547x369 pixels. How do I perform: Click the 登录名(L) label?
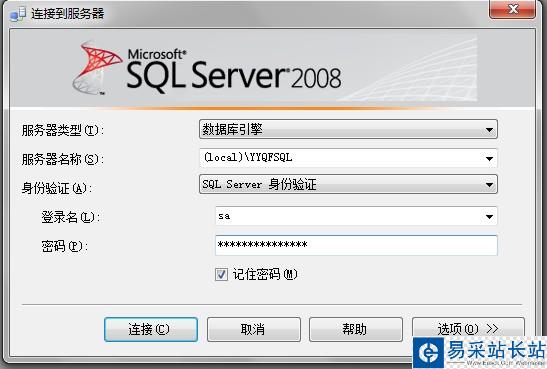coord(71,217)
